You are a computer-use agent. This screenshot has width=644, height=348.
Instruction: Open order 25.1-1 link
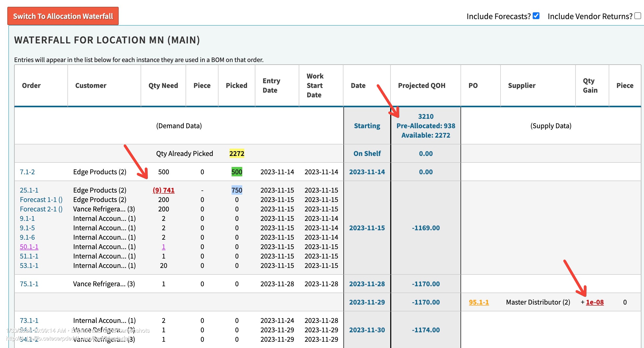(29, 190)
